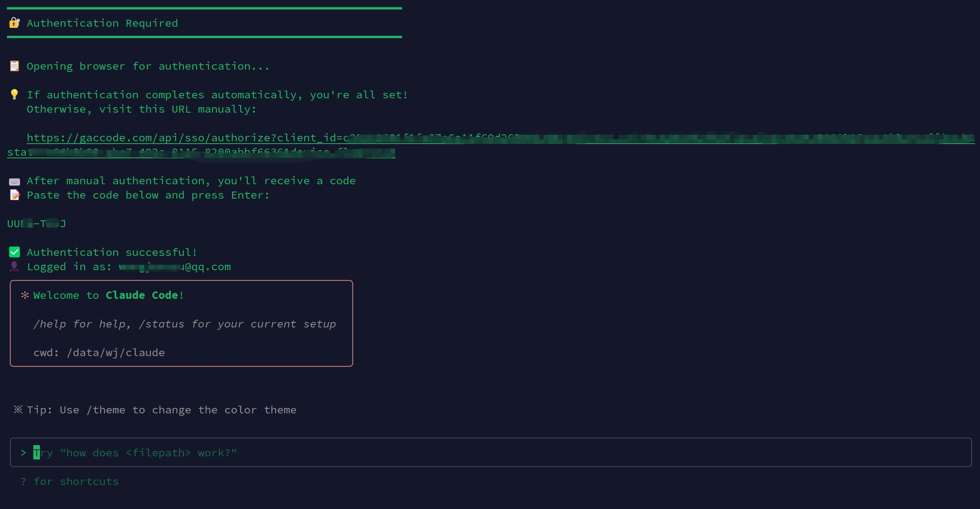Click the keyboard icon before After manual authentication
Image resolution: width=980 pixels, height=509 pixels.
tap(14, 181)
